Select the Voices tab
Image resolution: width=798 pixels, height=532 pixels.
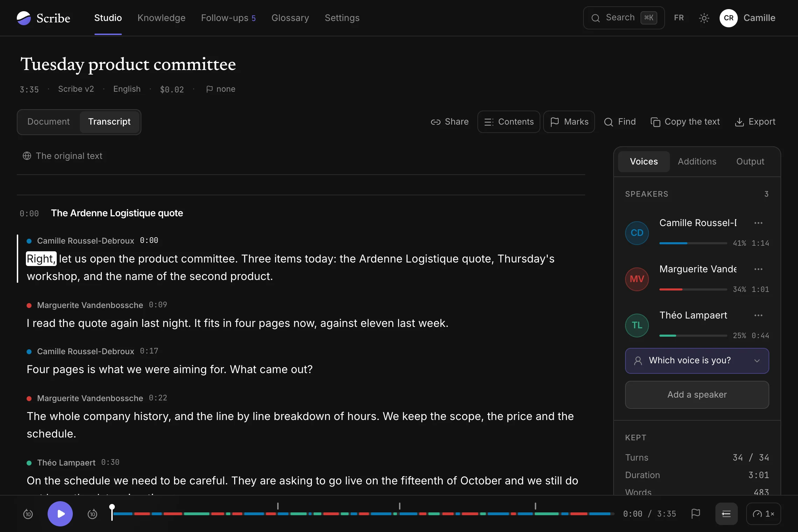click(644, 161)
